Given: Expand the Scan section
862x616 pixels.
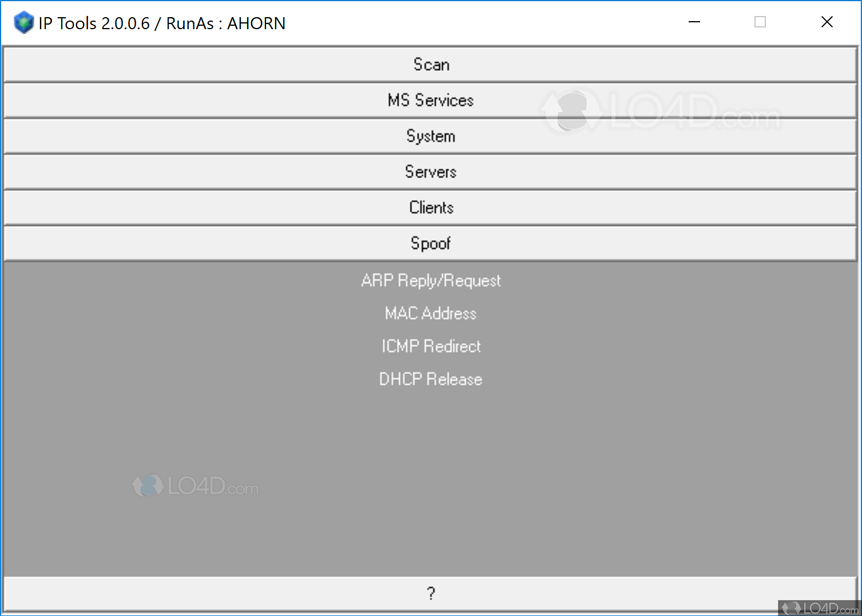Looking at the screenshot, I should 431,65.
